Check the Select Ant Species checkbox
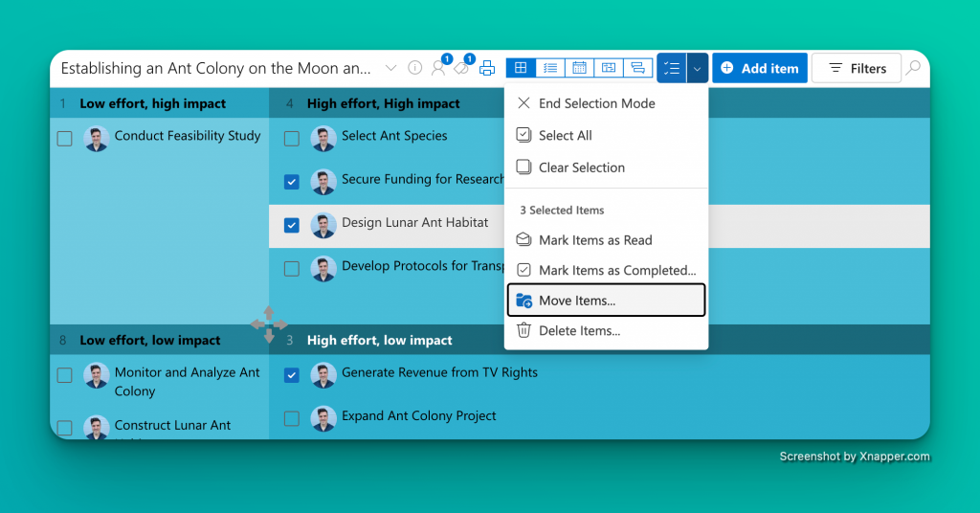 (291, 138)
